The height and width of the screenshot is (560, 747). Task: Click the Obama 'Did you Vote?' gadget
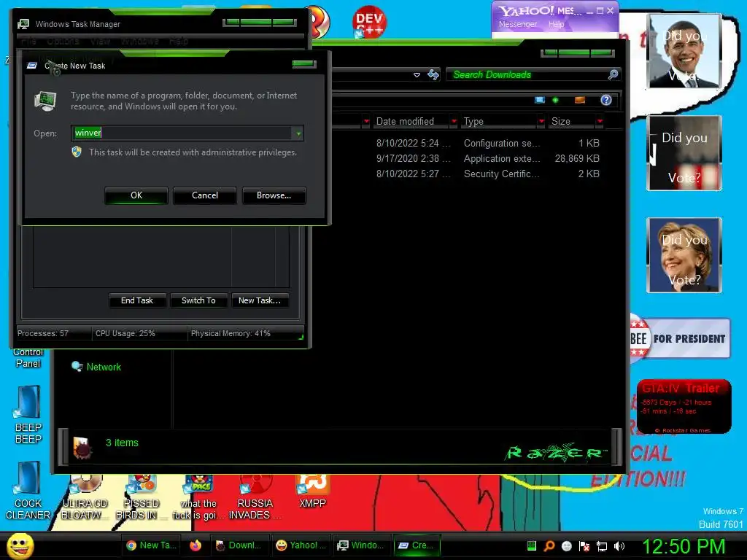tap(684, 51)
